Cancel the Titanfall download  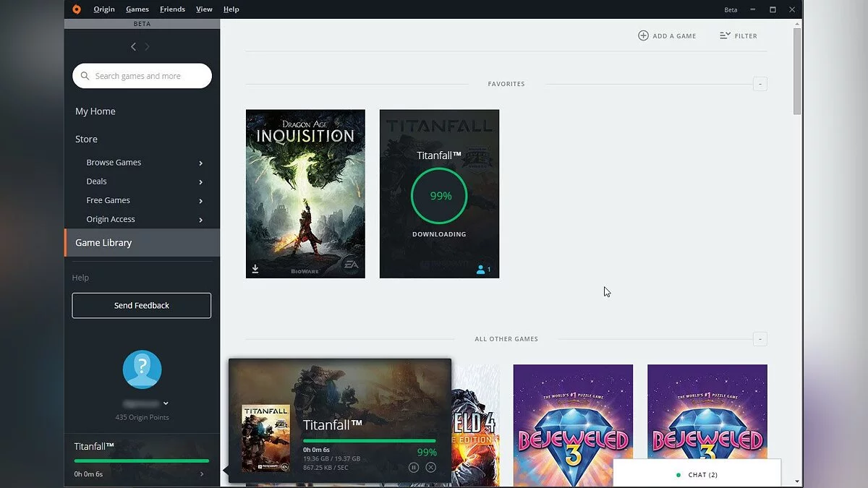[431, 468]
